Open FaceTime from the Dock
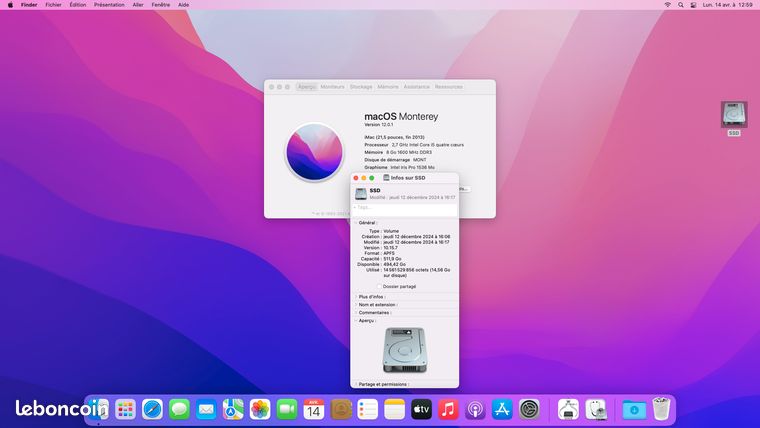760x428 pixels. click(x=287, y=410)
